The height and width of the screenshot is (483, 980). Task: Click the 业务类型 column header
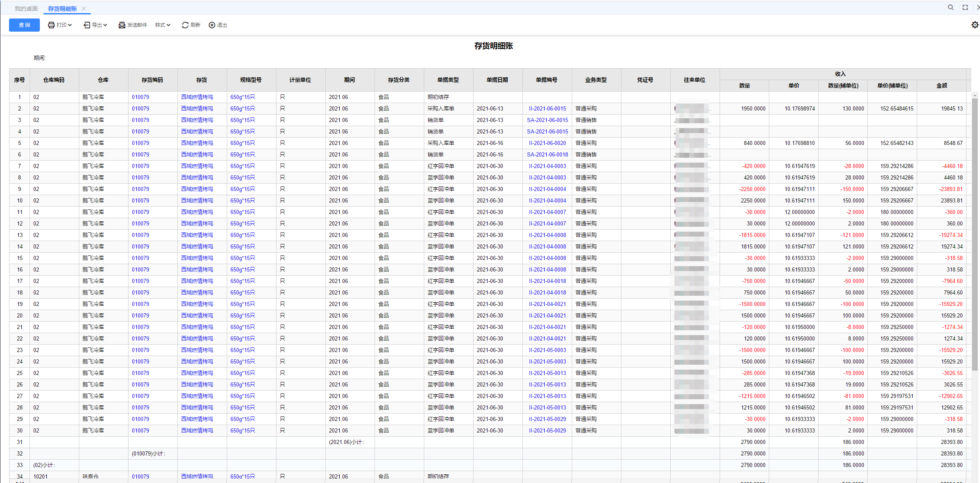point(596,80)
